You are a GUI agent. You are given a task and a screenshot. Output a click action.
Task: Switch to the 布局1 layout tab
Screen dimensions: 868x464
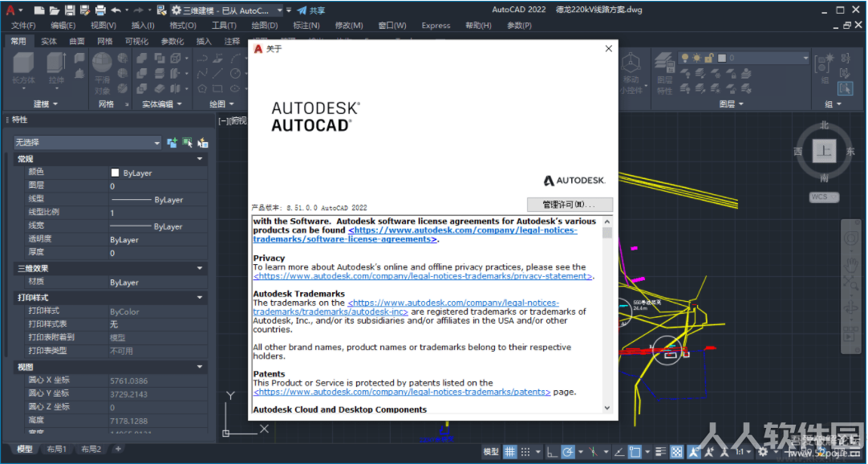[x=56, y=449]
